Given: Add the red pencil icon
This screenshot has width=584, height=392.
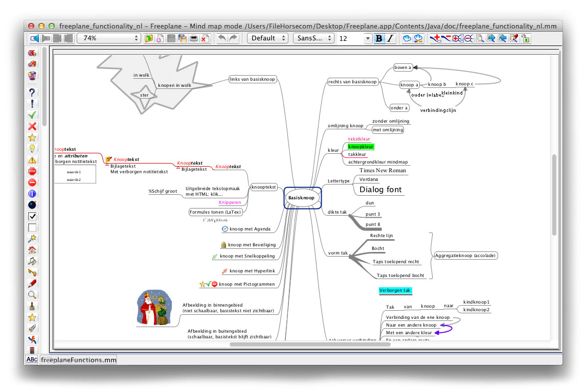Looking at the screenshot, I should [x=32, y=284].
